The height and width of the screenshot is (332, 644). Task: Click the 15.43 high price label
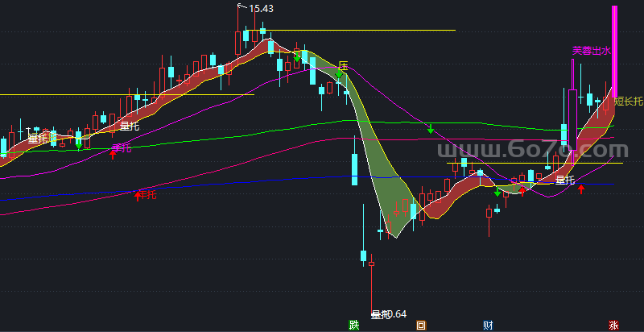coord(261,9)
